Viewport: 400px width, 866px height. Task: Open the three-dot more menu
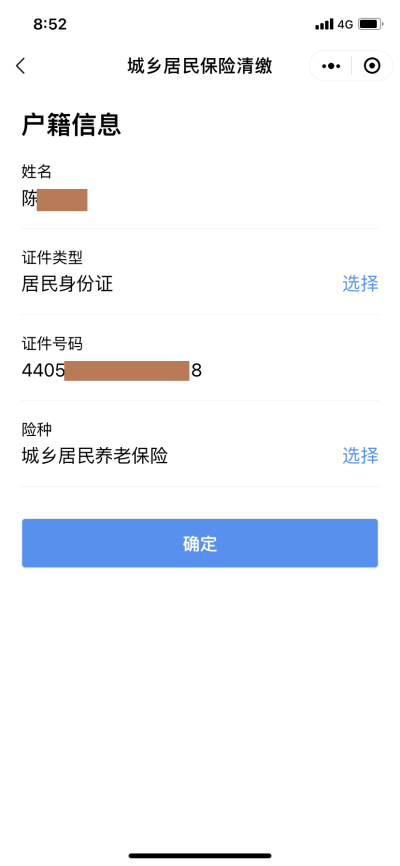pyautogui.click(x=331, y=66)
